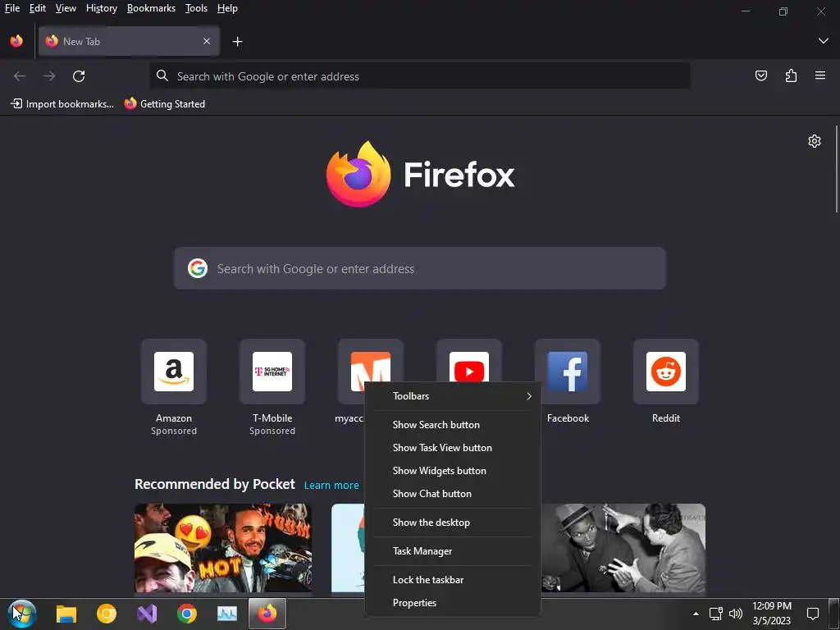Open Google Chrome from taskbar
This screenshot has width=840, height=630.
click(187, 614)
